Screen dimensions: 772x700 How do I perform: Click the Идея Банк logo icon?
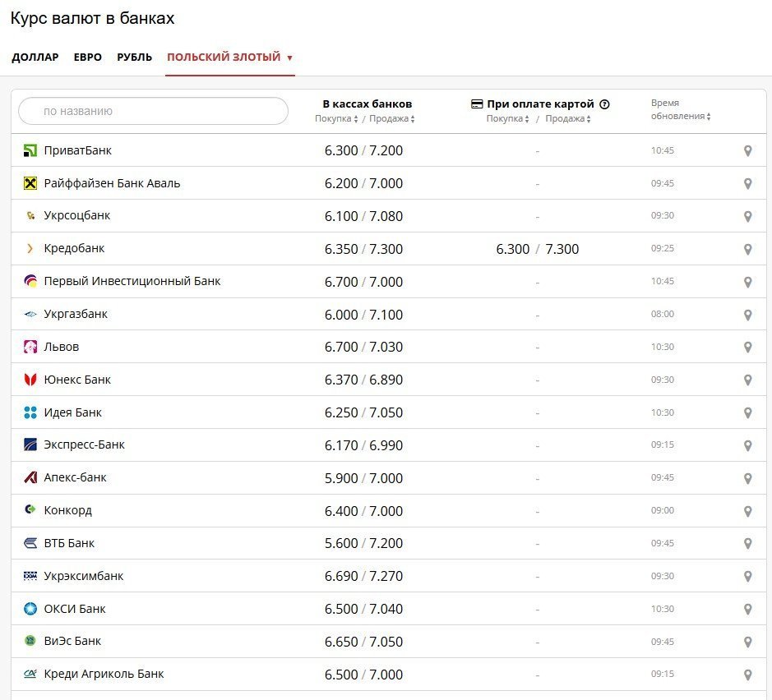point(30,412)
